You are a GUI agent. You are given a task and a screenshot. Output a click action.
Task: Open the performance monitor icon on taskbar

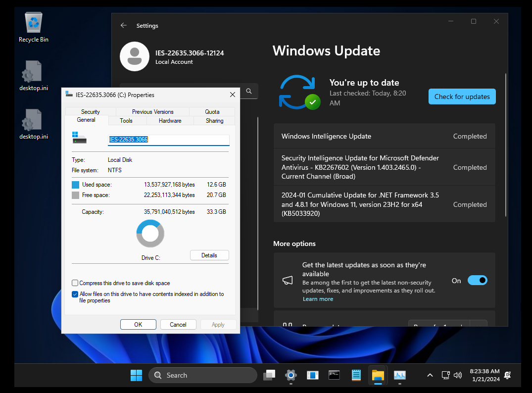tap(400, 375)
